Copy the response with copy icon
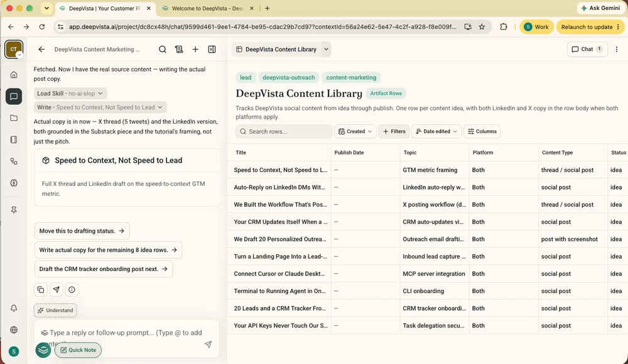Viewport: 628px width, 364px height. 40,289
